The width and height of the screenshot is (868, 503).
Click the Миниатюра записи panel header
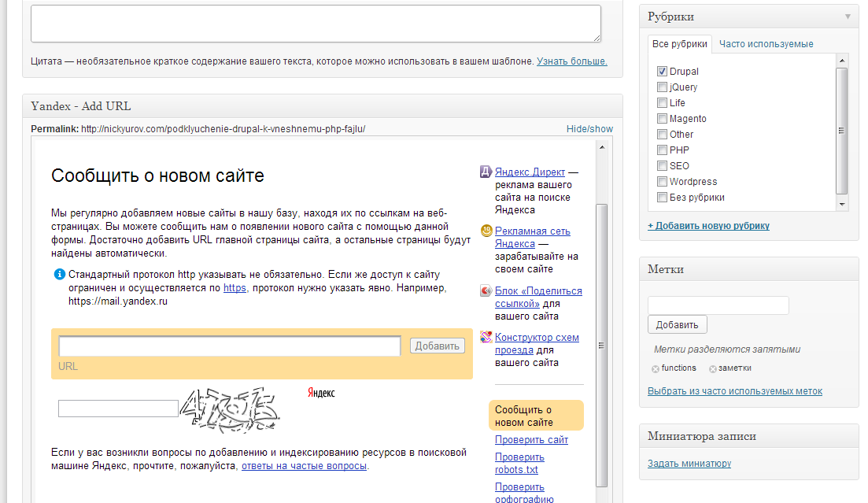[749, 436]
